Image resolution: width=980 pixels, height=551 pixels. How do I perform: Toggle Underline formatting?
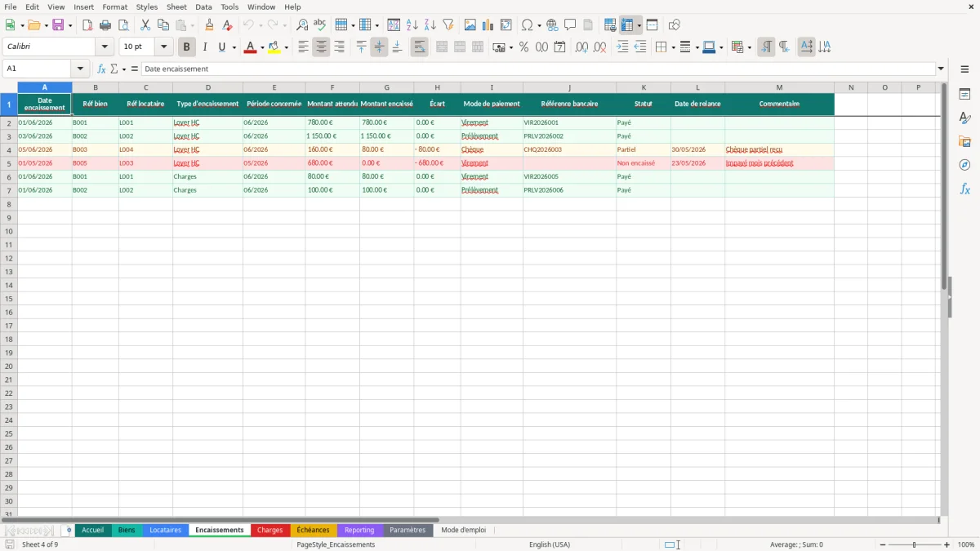[x=221, y=47]
